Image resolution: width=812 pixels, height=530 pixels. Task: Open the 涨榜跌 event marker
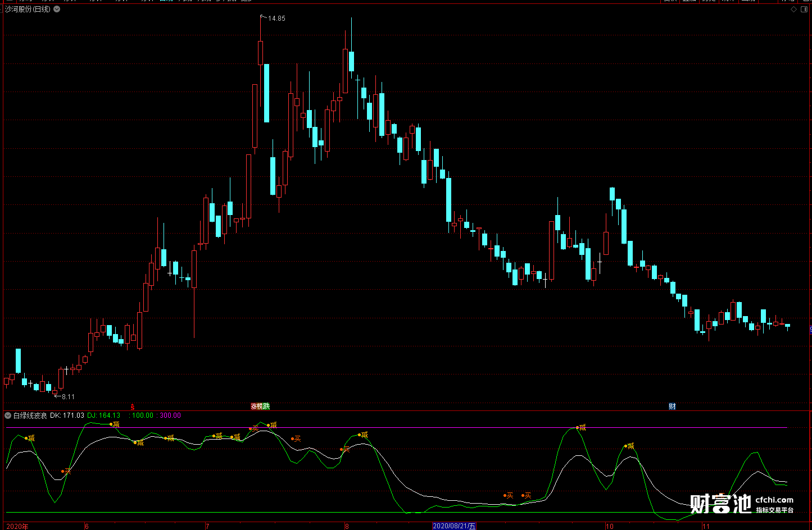coord(260,406)
